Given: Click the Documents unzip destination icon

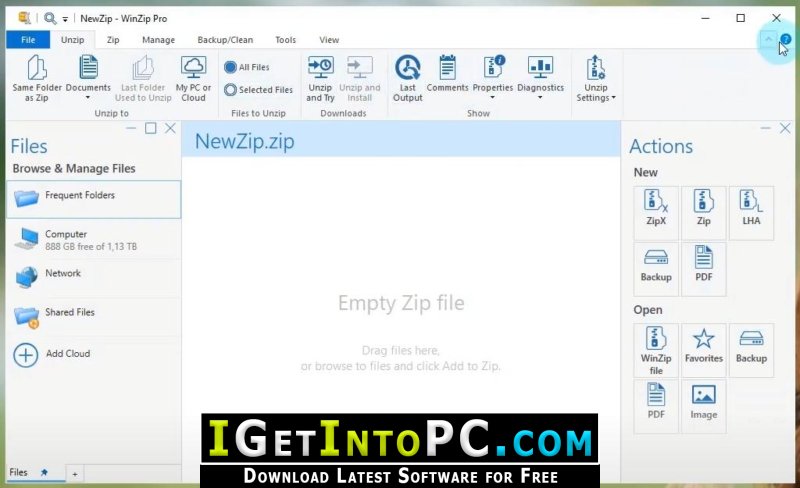Looking at the screenshot, I should tap(88, 67).
